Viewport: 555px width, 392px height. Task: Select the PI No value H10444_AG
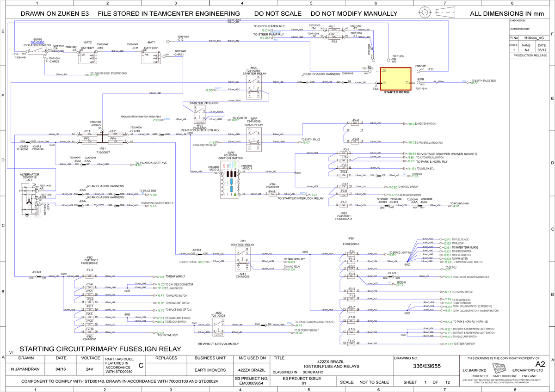click(x=534, y=37)
